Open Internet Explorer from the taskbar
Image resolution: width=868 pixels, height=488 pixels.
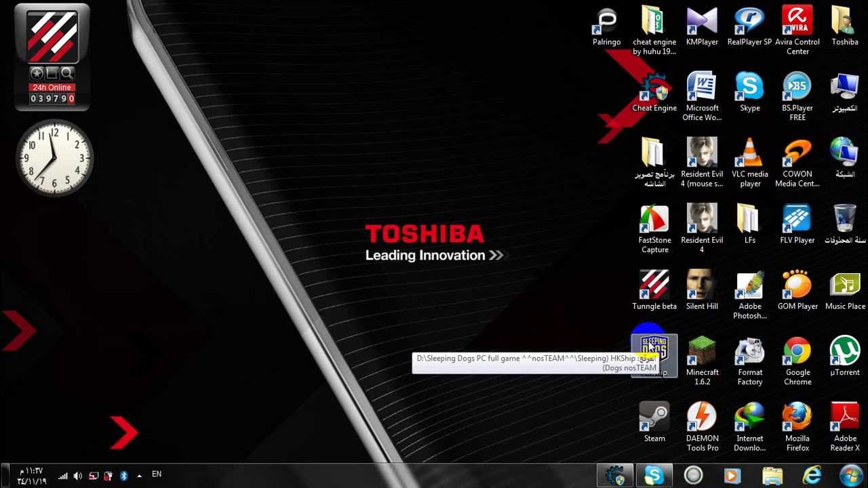(x=811, y=476)
